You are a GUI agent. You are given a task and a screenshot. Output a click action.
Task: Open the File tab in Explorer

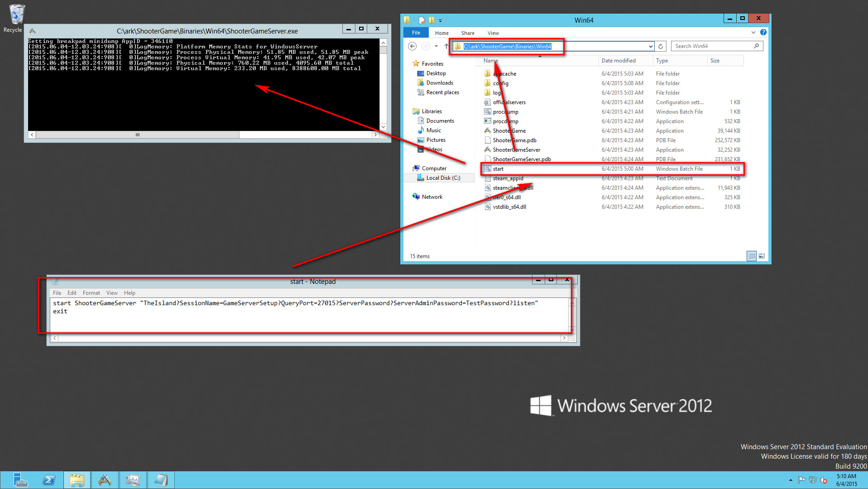[416, 33]
